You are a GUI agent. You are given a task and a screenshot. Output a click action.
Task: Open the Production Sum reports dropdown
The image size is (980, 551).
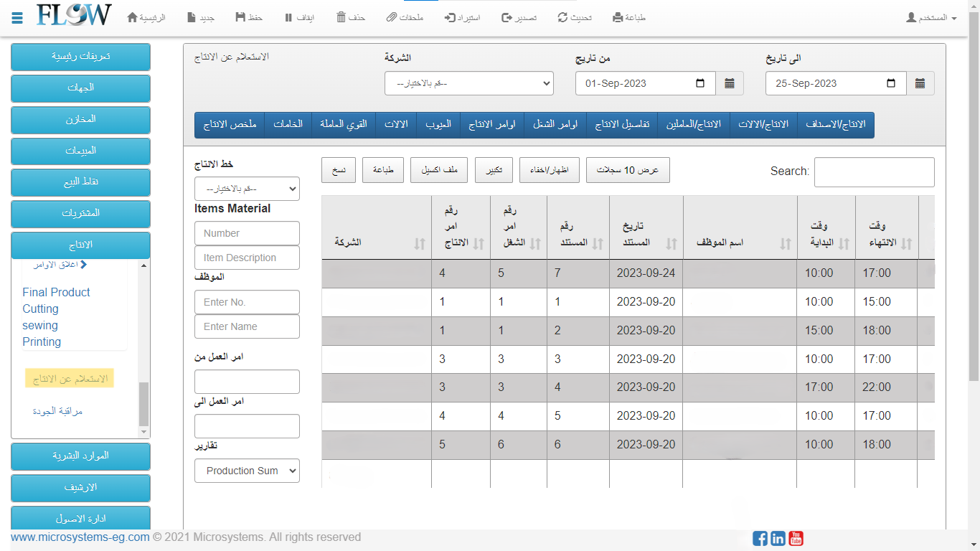[247, 471]
